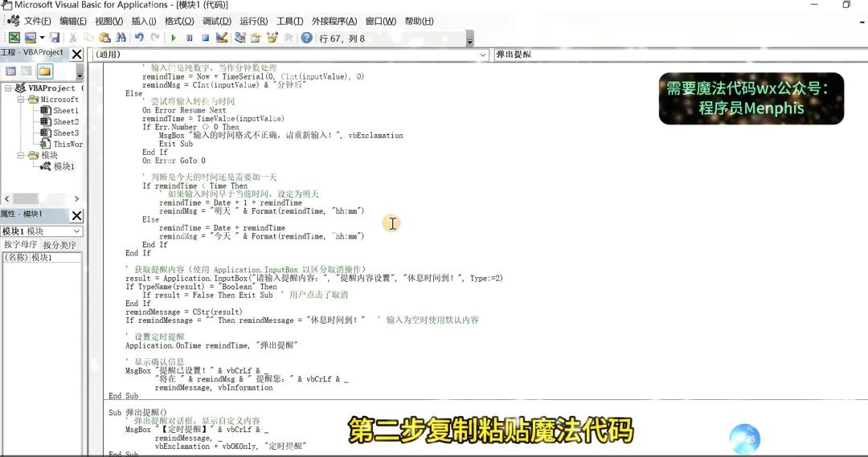Collapse the Microsoft Excel objects folder
Image resolution: width=868 pixels, height=457 pixels.
click(21, 100)
